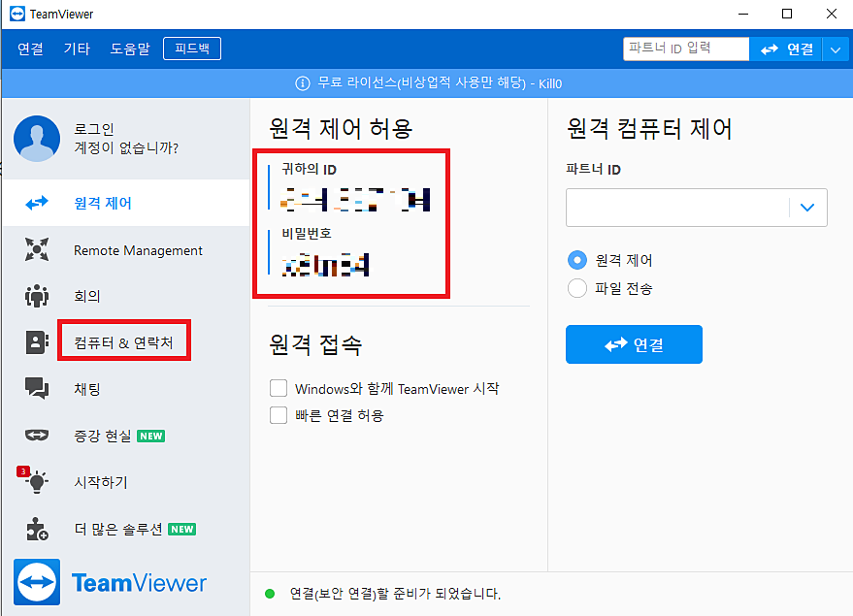Click the large blue 연결 button
The height and width of the screenshot is (616, 853).
(634, 344)
